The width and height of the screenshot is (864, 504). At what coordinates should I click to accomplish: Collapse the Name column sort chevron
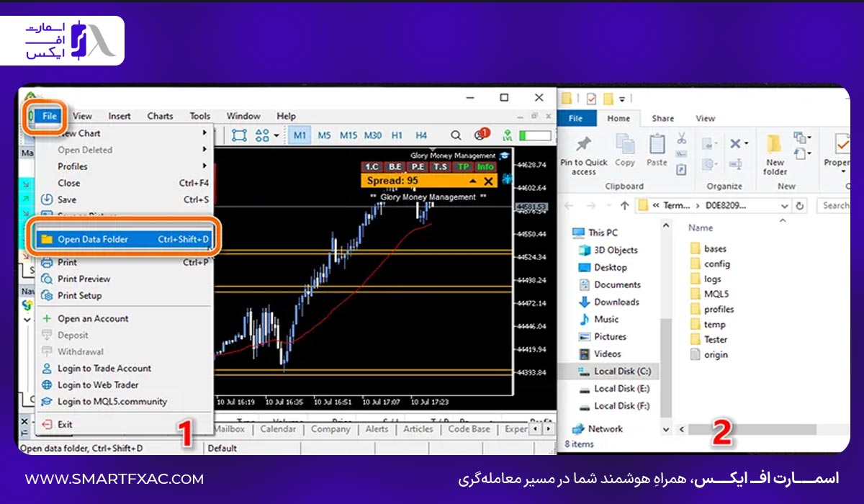784,220
